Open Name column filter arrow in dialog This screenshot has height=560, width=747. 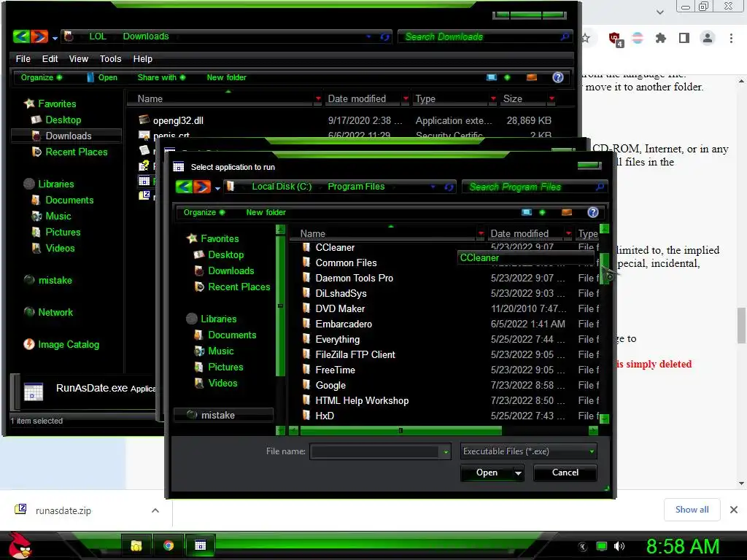point(481,233)
